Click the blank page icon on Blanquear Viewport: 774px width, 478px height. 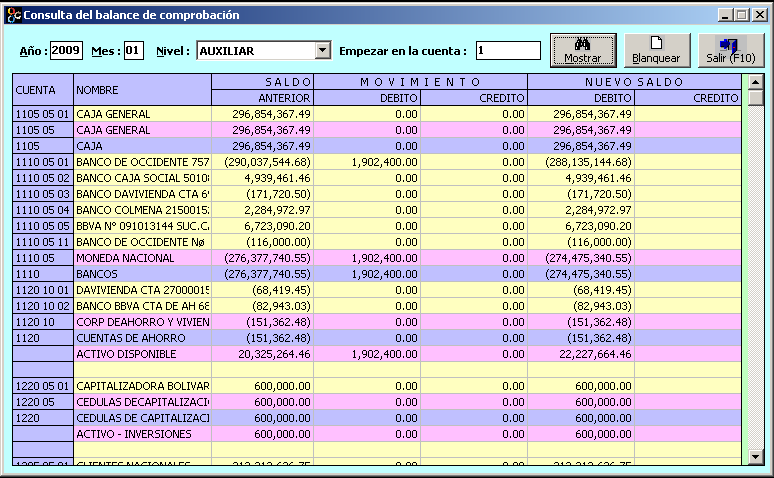tap(657, 43)
